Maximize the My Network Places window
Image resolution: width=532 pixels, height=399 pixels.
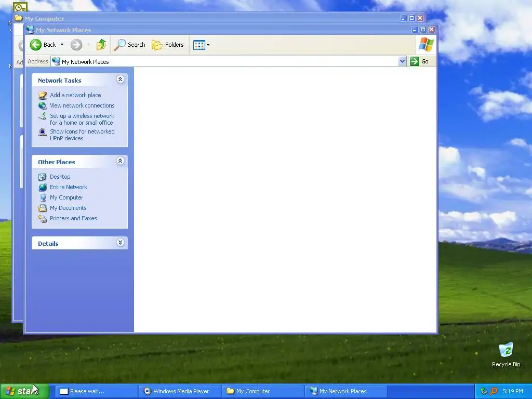(x=423, y=30)
